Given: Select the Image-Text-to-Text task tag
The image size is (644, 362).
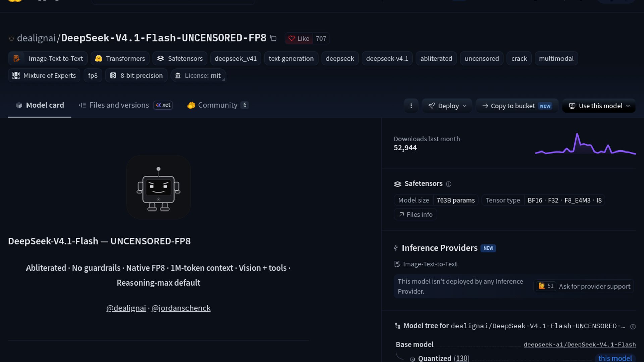Looking at the screenshot, I should (48, 58).
